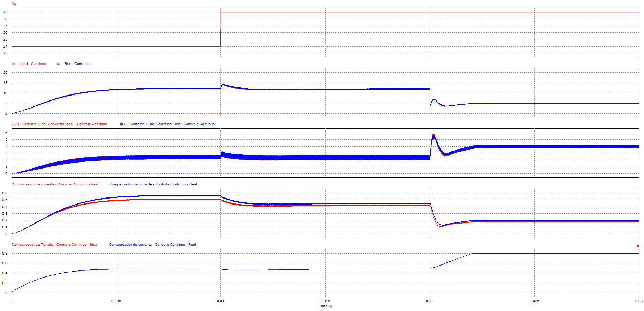Click the 0.005 time axis tick label
Viewport: 644px width, 311px height.
(116, 301)
